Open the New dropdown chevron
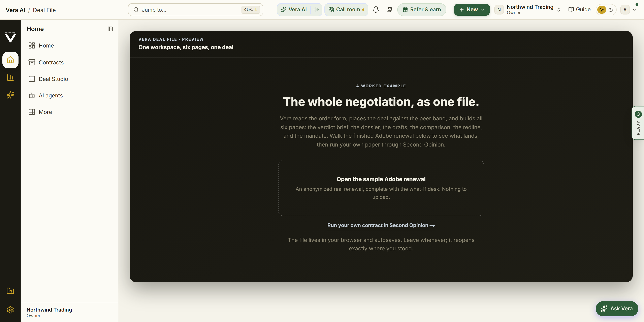Image resolution: width=644 pixels, height=322 pixels. pyautogui.click(x=483, y=10)
